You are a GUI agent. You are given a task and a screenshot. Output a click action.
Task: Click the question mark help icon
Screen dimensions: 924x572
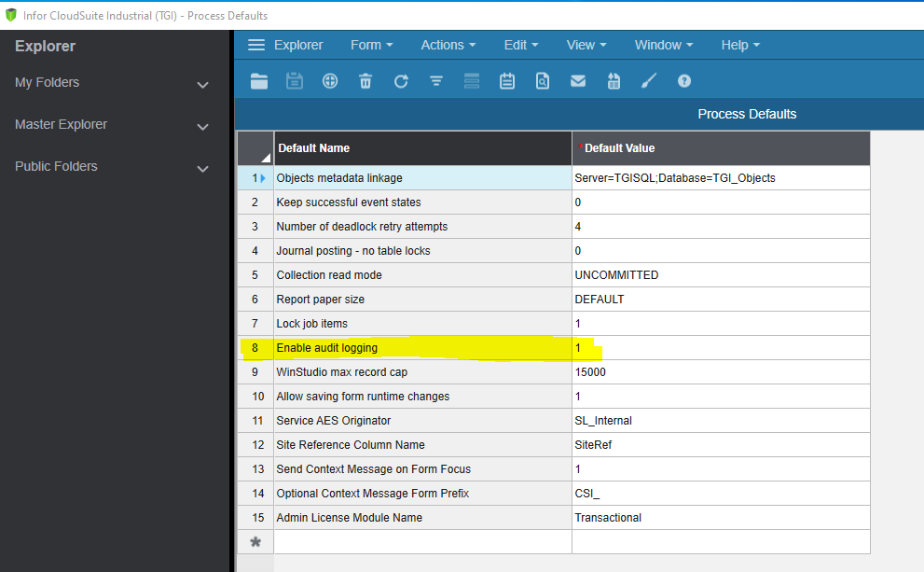[x=684, y=81]
